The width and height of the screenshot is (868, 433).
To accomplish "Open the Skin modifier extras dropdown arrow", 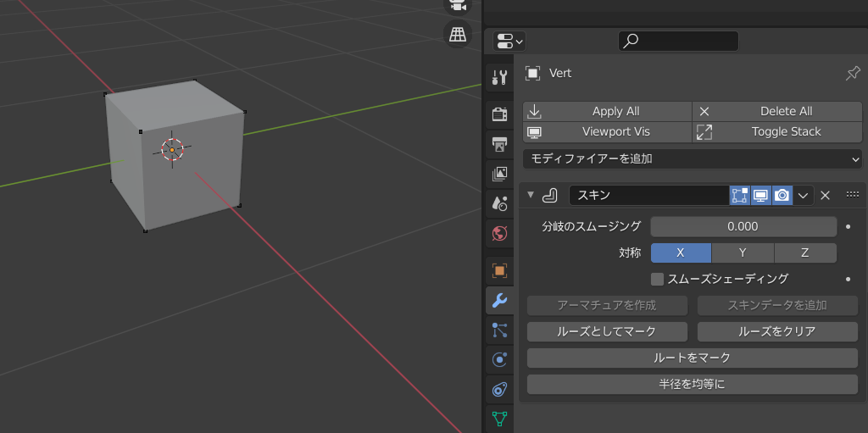I will point(804,195).
